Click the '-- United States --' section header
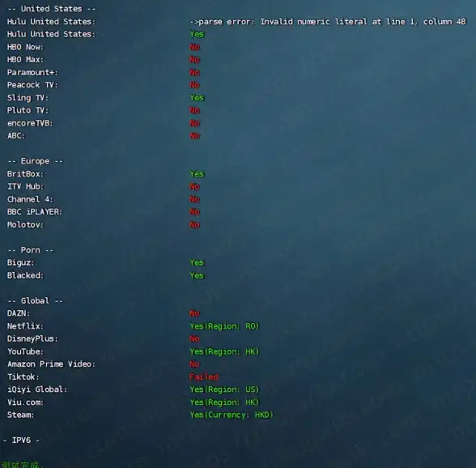The width and height of the screenshot is (476, 468). click(51, 9)
